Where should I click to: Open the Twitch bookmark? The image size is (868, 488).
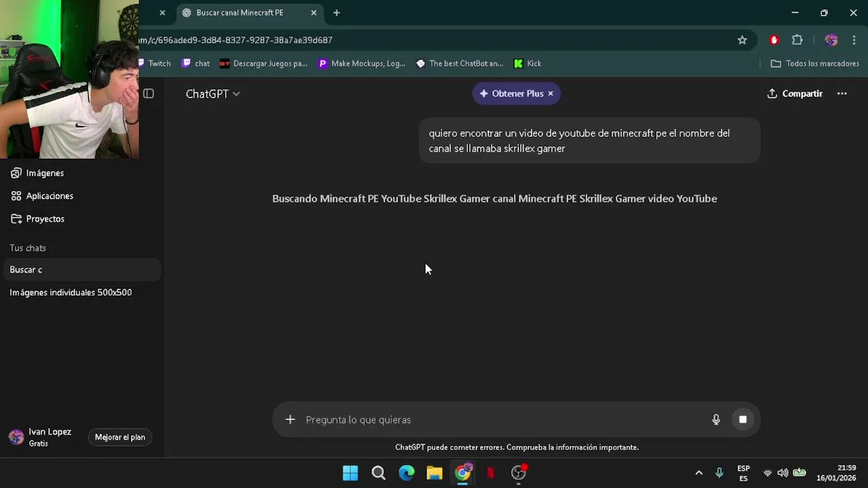pyautogui.click(x=155, y=64)
